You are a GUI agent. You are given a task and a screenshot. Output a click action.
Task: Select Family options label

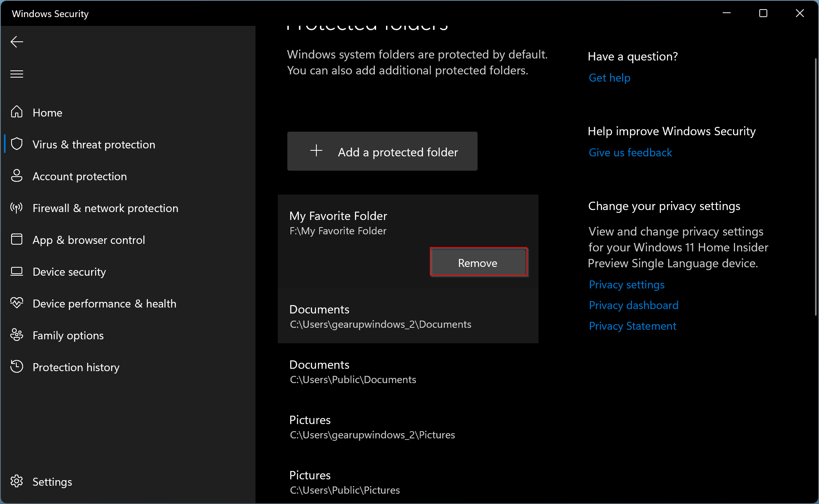pyautogui.click(x=68, y=335)
